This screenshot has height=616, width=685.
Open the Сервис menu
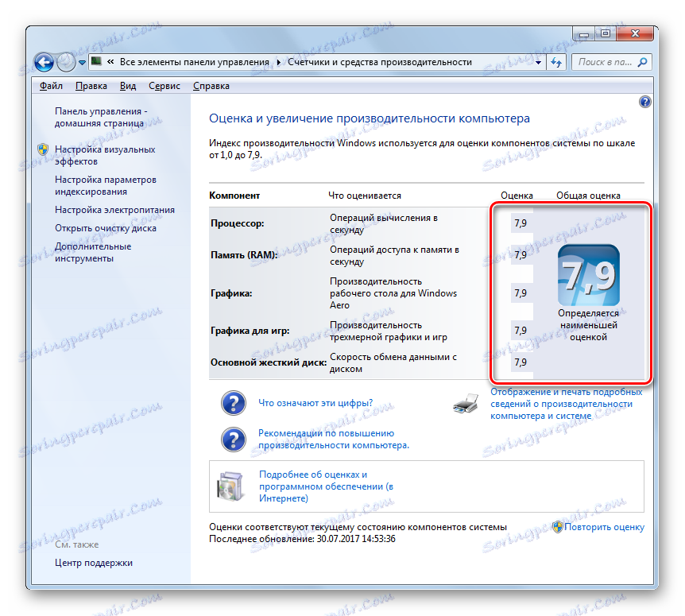tap(164, 86)
